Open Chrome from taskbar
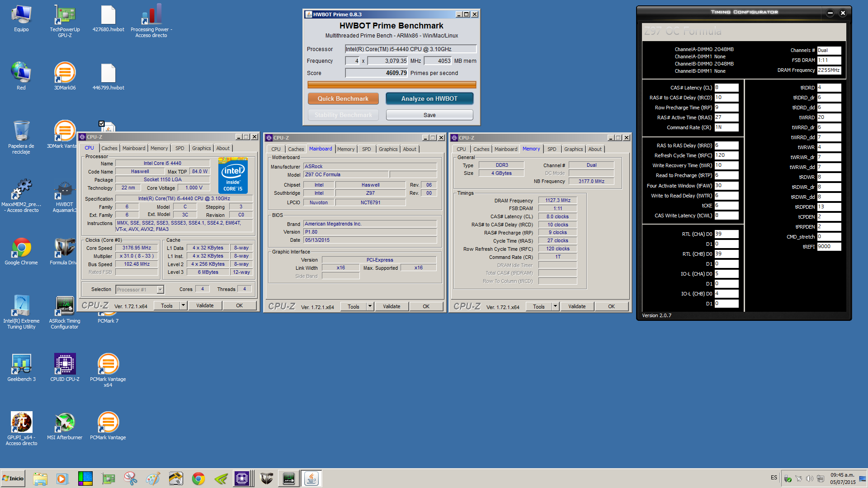The height and width of the screenshot is (488, 868). click(198, 479)
